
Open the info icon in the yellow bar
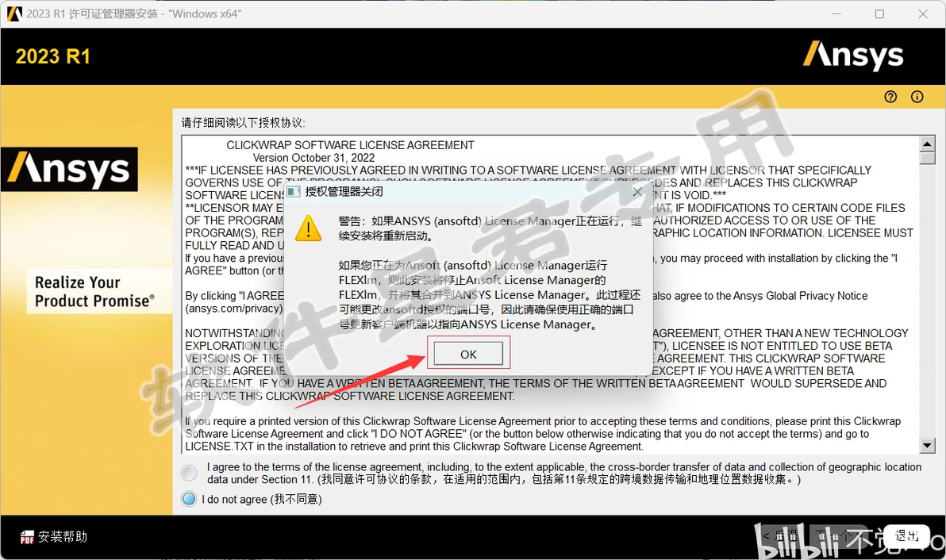pos(917,97)
